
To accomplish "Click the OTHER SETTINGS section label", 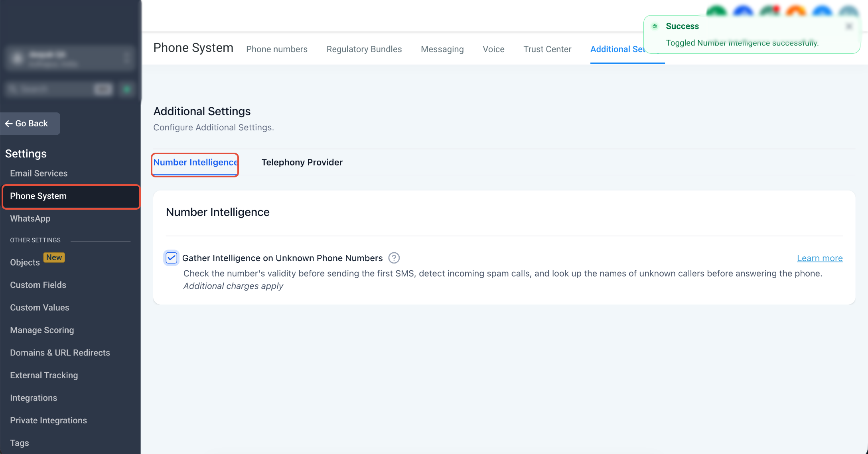I will point(35,240).
